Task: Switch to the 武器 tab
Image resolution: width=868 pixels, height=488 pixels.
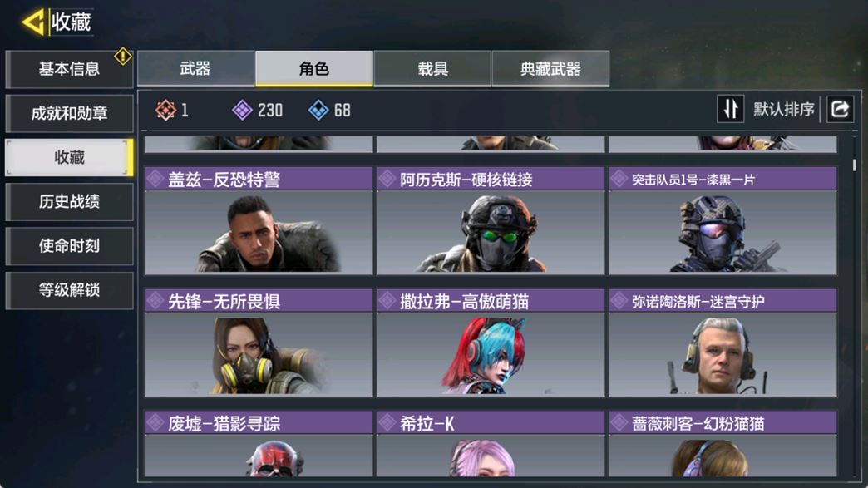Action: 195,69
